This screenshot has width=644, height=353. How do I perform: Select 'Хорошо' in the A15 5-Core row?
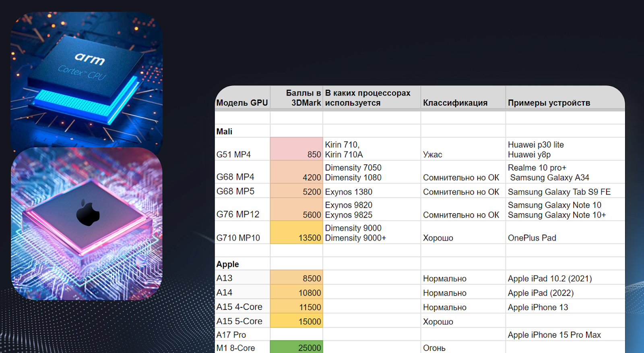tap(463, 321)
